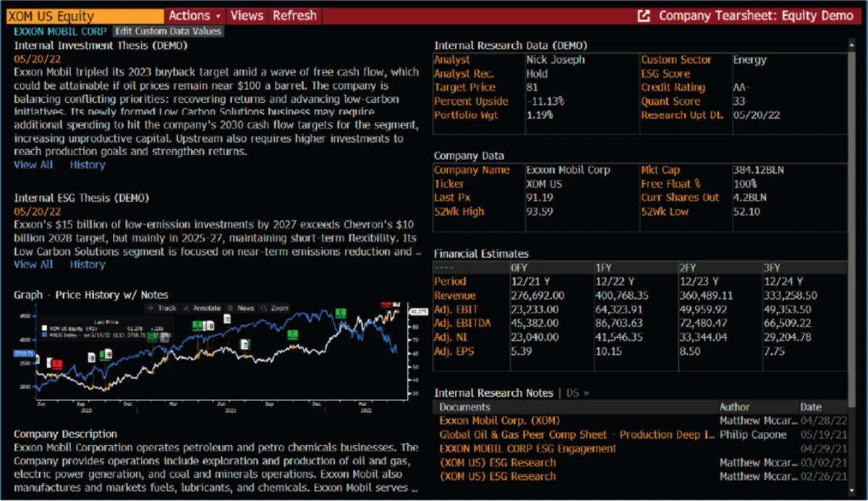The image size is (868, 501).
Task: Toggle the XOM US Equity series in the legend
Action: (65, 327)
